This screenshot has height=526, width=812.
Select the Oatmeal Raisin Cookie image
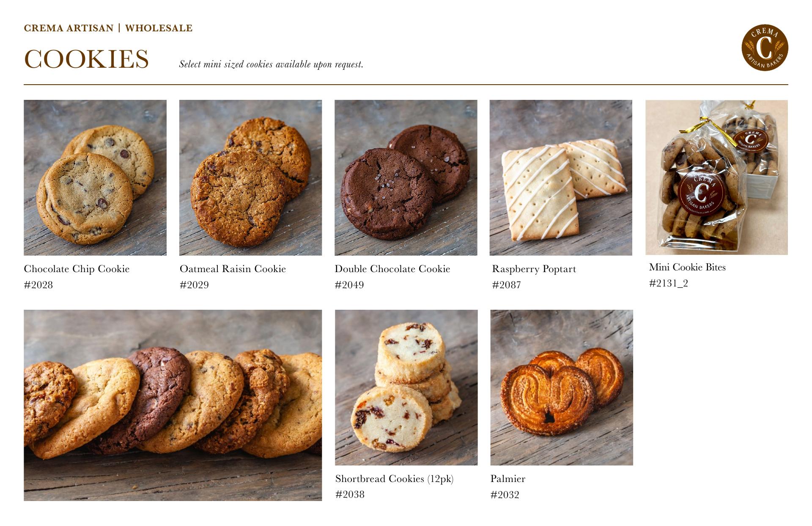pos(250,178)
